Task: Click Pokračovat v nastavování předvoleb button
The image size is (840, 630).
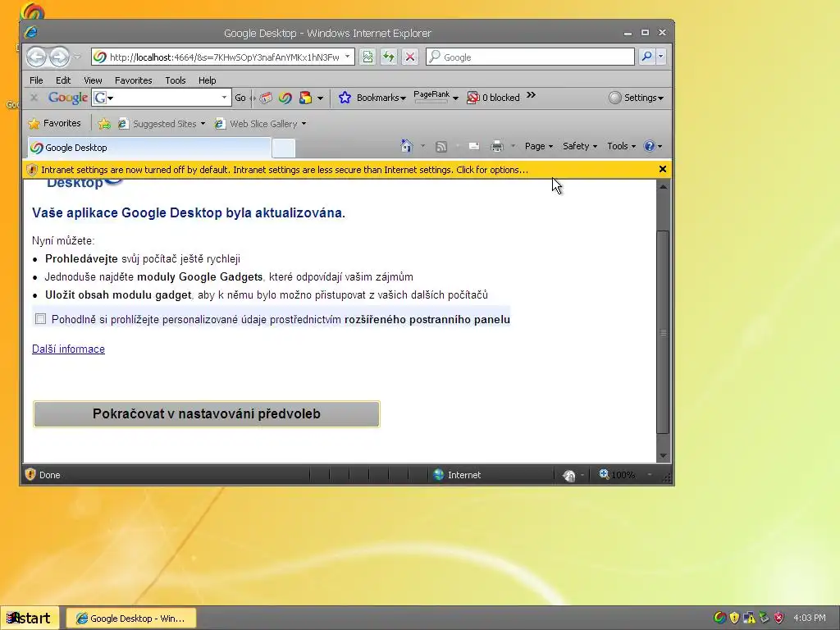Action: tap(207, 414)
